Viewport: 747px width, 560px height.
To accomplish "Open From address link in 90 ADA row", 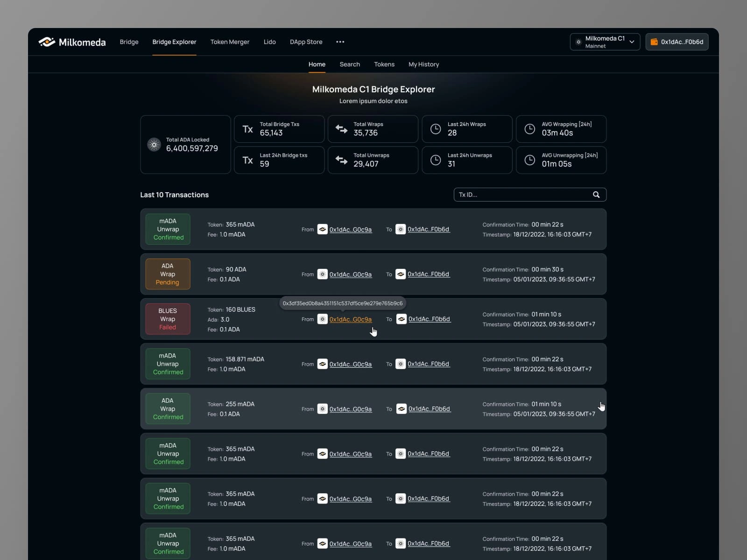I will click(351, 274).
